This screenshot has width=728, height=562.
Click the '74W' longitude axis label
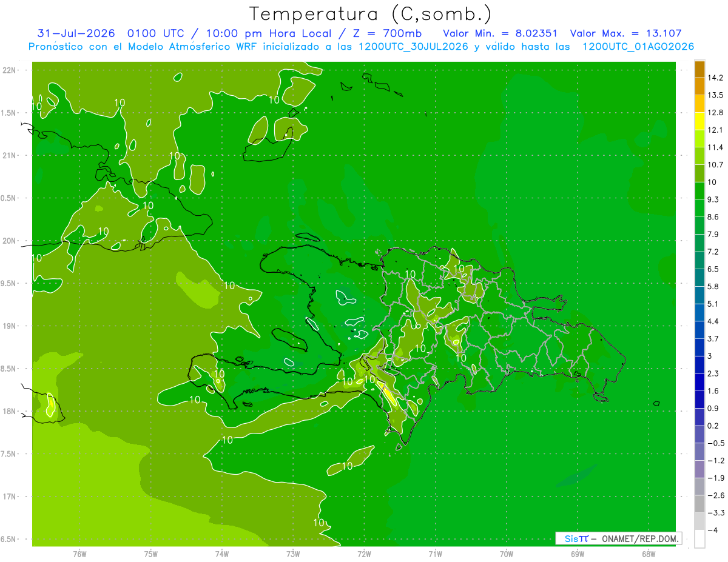(x=222, y=553)
